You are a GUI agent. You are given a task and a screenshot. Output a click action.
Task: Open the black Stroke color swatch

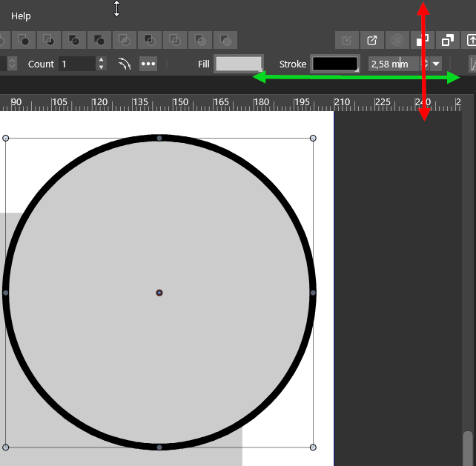[x=334, y=64]
